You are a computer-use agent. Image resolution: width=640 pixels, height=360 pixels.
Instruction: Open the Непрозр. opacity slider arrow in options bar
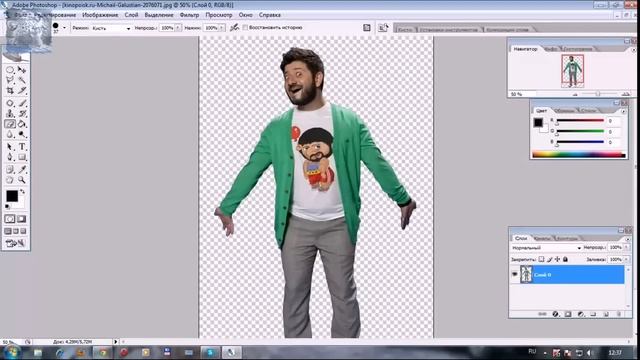[178, 28]
